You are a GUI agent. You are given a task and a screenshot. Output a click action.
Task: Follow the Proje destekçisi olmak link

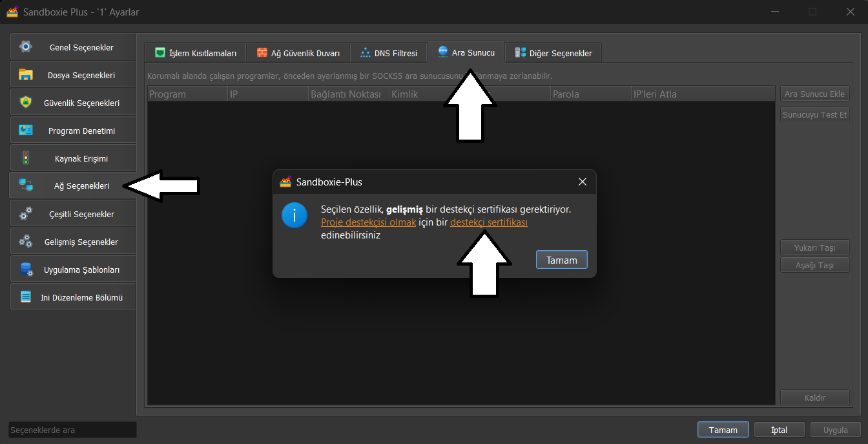[368, 222]
